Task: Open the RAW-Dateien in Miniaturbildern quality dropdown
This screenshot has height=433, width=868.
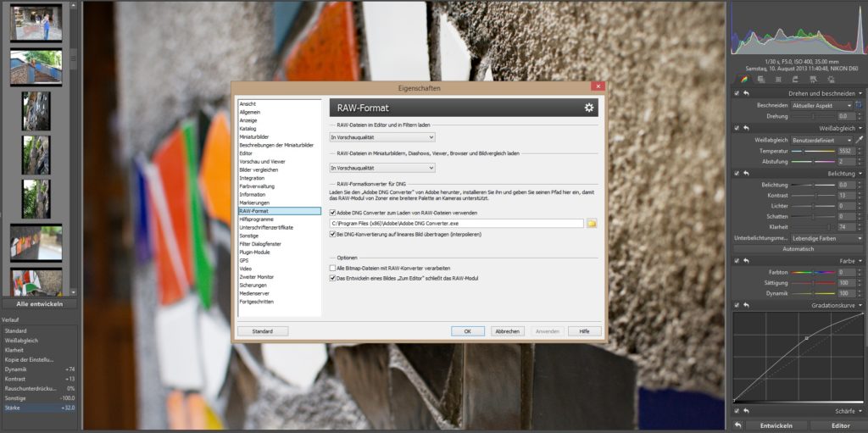Action: click(382, 168)
